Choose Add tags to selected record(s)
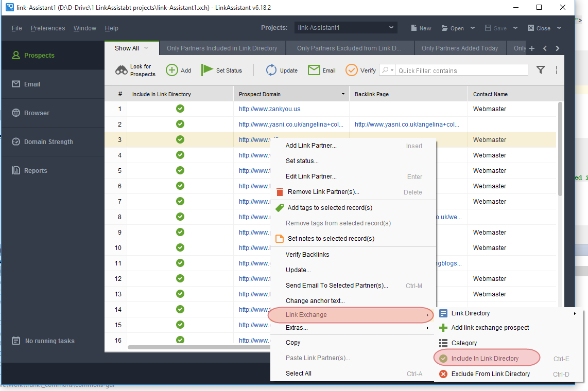 click(x=353, y=207)
